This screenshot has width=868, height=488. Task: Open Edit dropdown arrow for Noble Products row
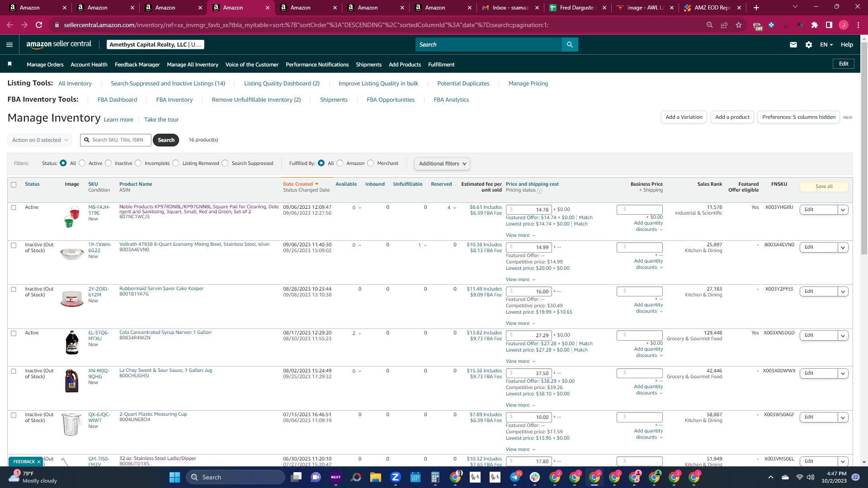pos(843,210)
